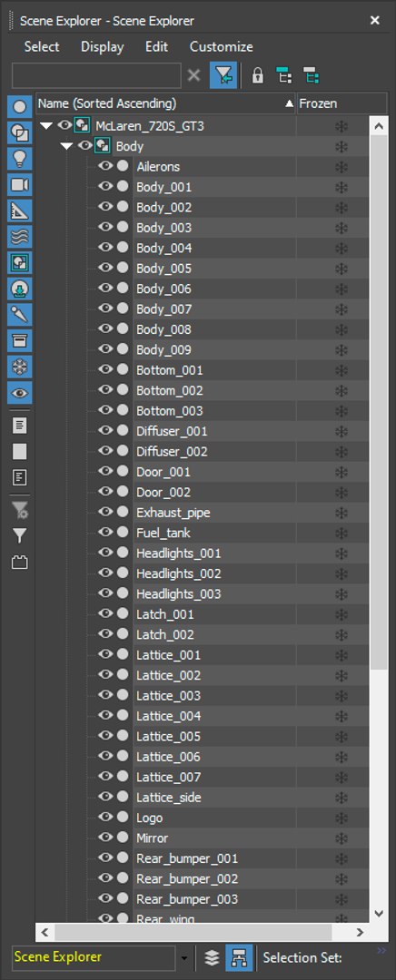Toggle Display Cameras filter icon
Image resolution: width=396 pixels, height=980 pixels.
point(19,184)
